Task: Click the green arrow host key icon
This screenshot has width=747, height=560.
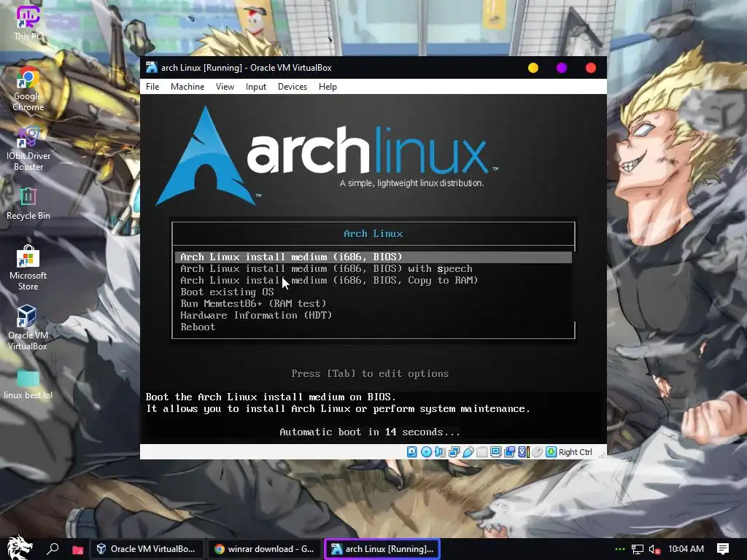Action: [x=551, y=452]
